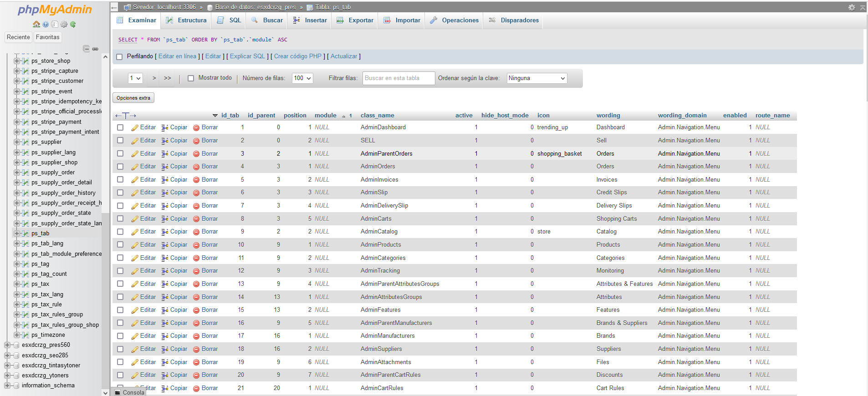This screenshot has width=868, height=396.
Task: Click the copy icon for the AdminProducts row
Action: click(x=165, y=245)
